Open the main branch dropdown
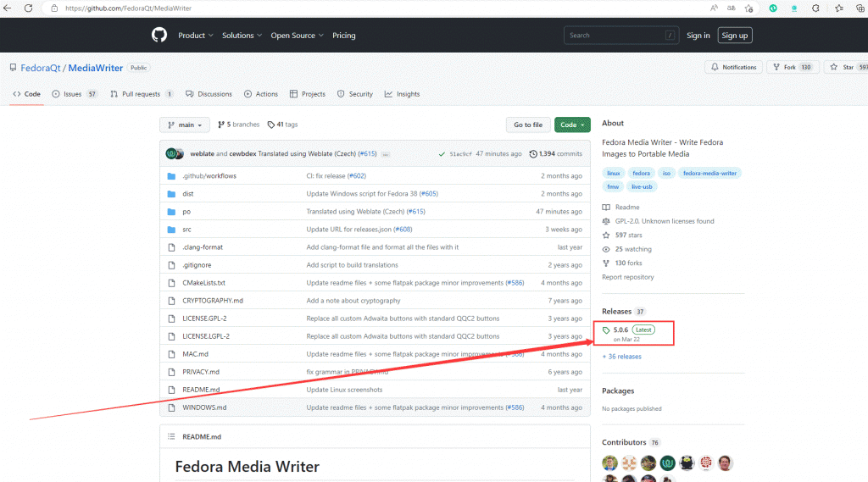The width and height of the screenshot is (868, 482). (x=184, y=125)
